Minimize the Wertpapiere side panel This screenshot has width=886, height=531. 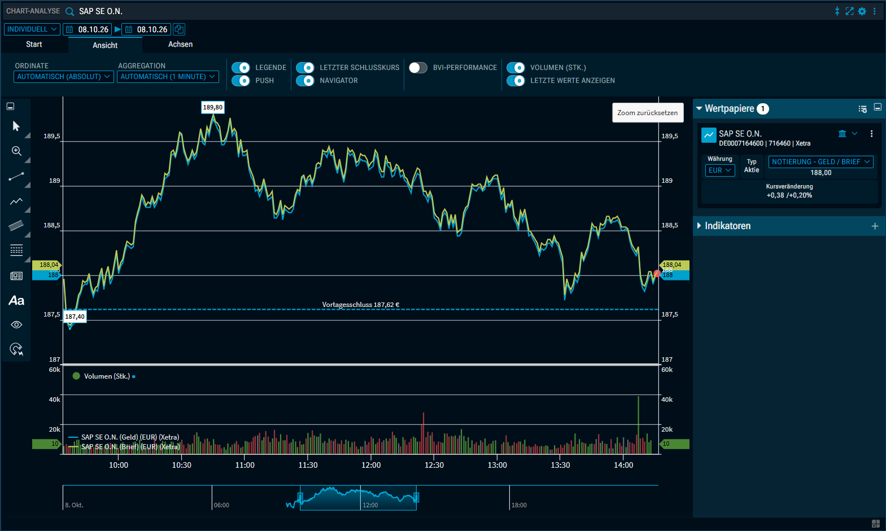(x=878, y=107)
